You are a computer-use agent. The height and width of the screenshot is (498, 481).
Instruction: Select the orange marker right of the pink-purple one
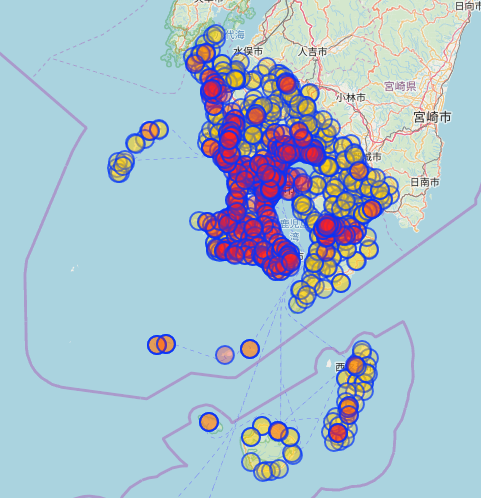click(250, 349)
